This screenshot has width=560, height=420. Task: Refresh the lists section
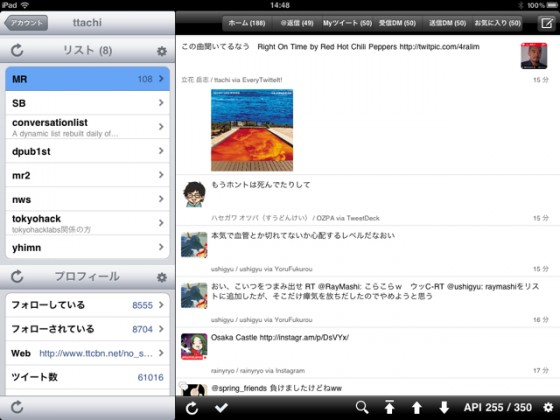click(17, 50)
